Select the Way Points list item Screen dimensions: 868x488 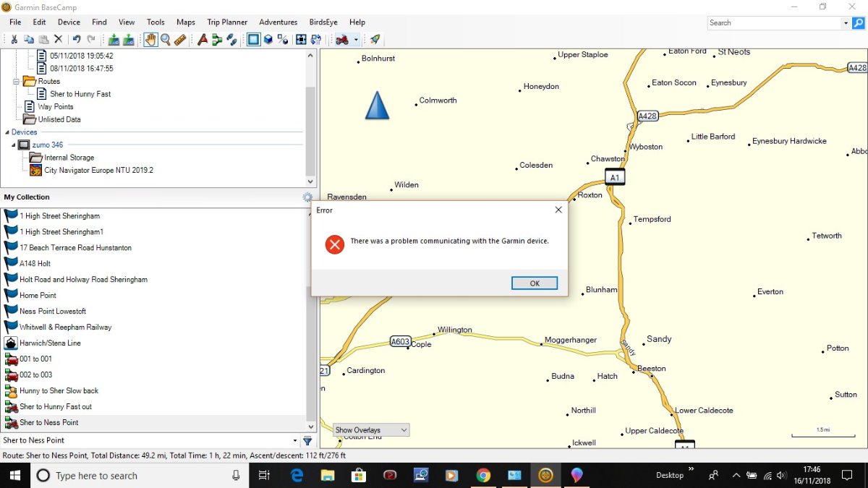click(x=56, y=106)
